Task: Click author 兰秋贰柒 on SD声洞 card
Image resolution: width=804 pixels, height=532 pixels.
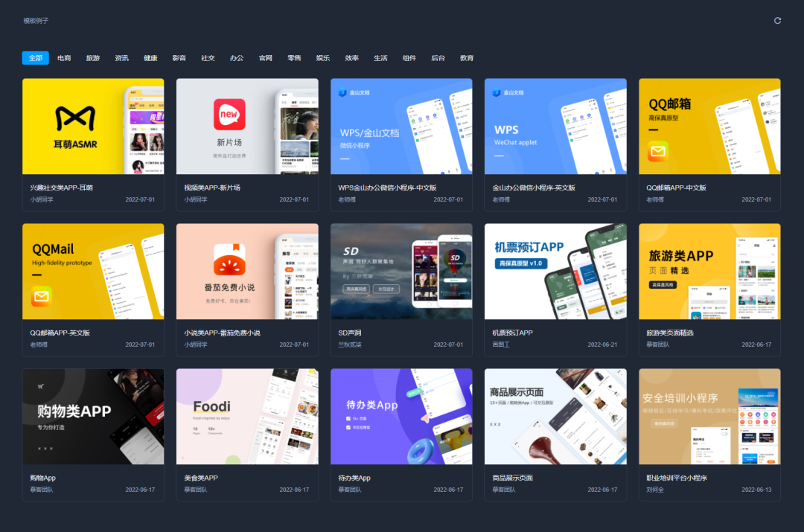Action: (x=350, y=344)
